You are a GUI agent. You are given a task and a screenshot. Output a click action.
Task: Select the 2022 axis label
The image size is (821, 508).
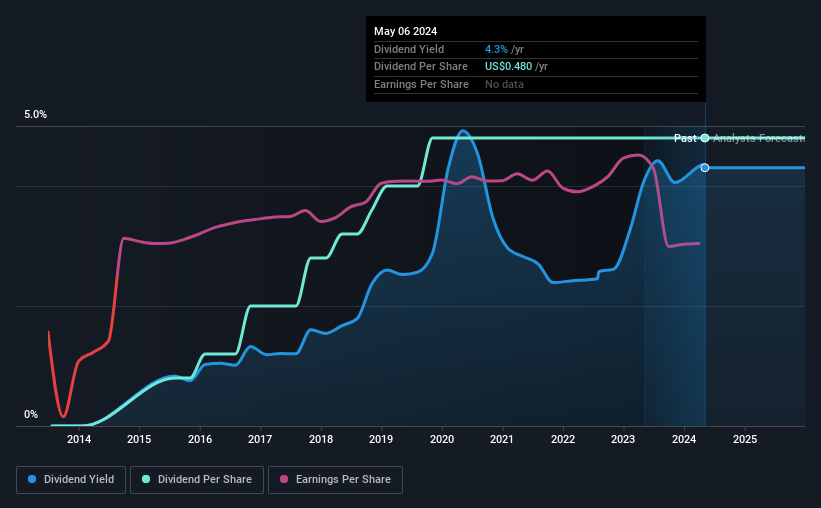pyautogui.click(x=563, y=439)
